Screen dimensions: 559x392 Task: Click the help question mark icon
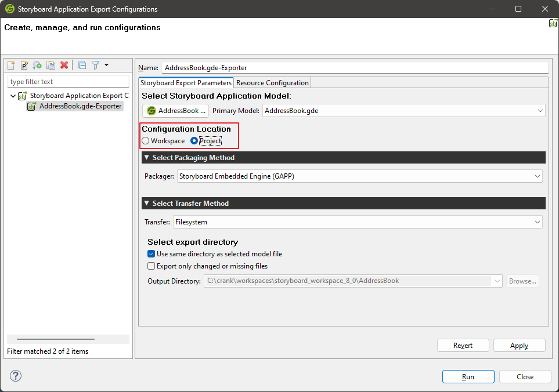click(x=15, y=376)
